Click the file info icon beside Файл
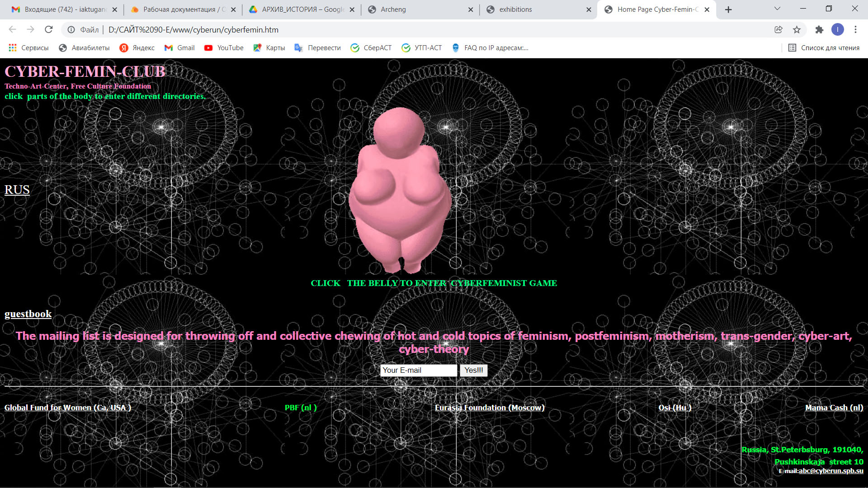868x488 pixels. (71, 29)
